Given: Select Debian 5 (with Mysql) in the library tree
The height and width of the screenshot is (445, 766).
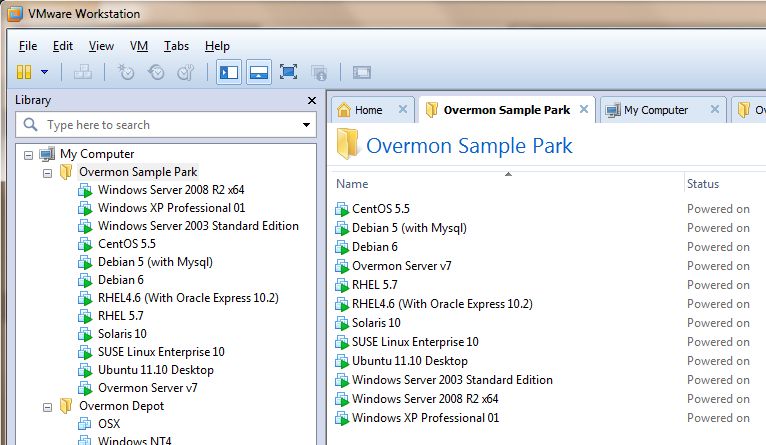Looking at the screenshot, I should coord(155,262).
